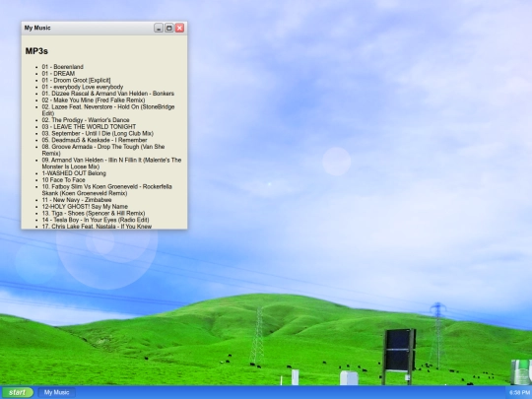Select track '01 - Boerenland'
532x399 pixels.
63,67
